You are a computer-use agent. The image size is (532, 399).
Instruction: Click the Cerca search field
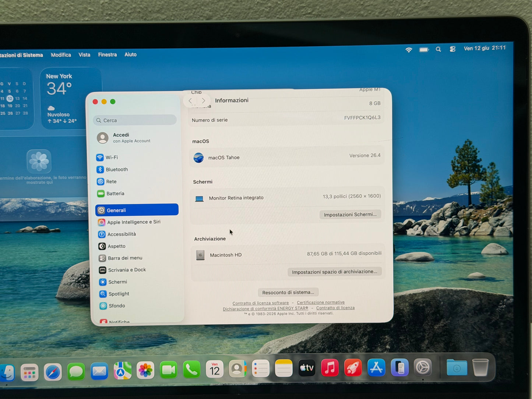coord(135,120)
